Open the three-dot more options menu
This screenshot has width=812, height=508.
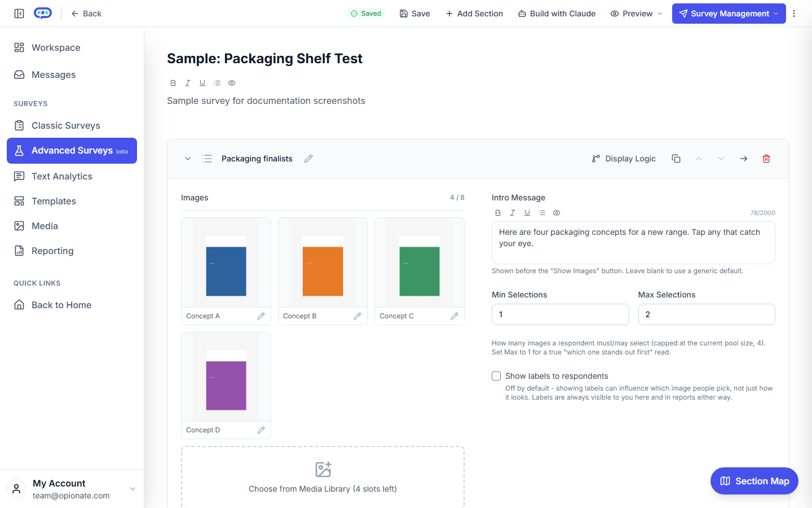(794, 14)
